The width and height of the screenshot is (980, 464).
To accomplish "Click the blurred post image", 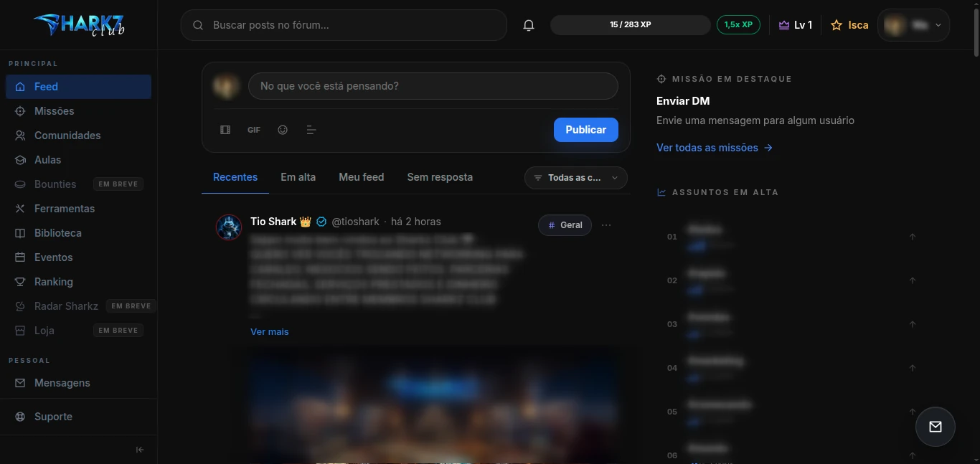I will (433, 406).
